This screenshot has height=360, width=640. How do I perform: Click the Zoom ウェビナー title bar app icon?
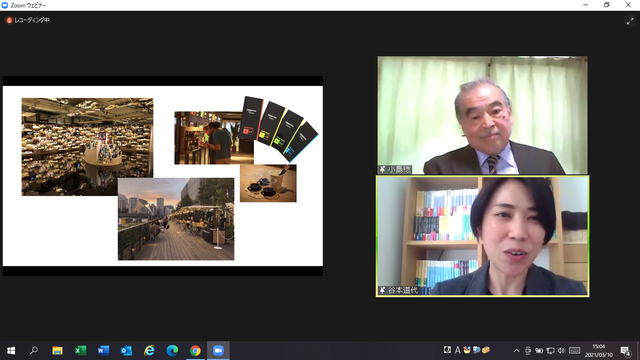[4, 5]
